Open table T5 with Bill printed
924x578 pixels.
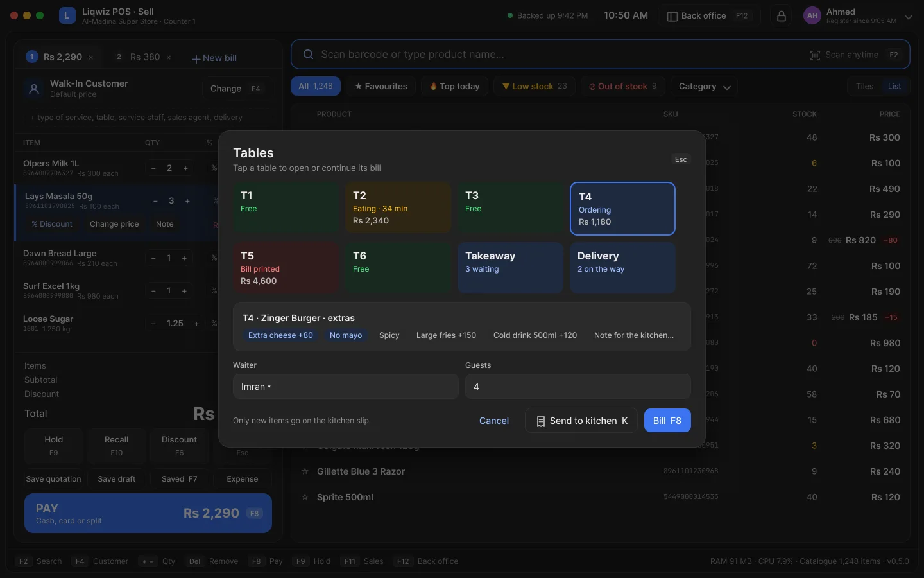(x=286, y=268)
